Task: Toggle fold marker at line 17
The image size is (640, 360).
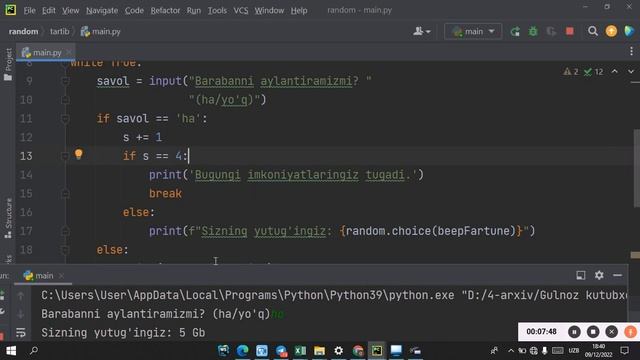Action: (65, 231)
